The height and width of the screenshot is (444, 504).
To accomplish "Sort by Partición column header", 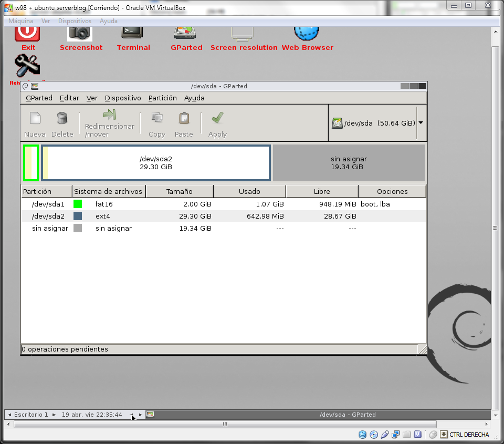I will tap(47, 191).
